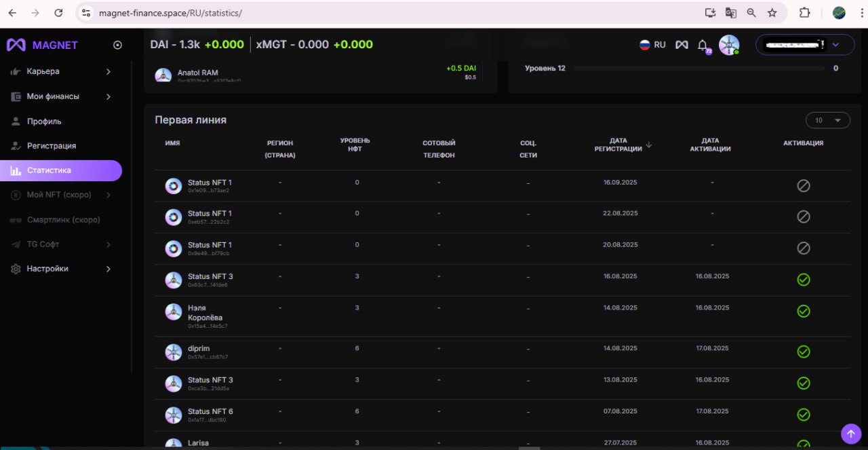The image size is (868, 450).
Task: Click green activation checkmark for diprim row
Action: tap(804, 352)
